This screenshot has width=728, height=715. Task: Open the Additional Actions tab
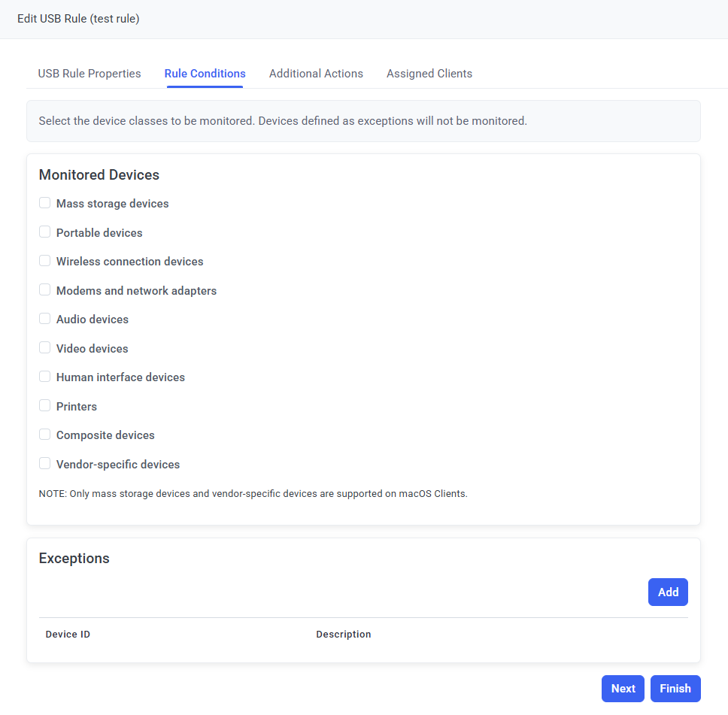(316, 74)
